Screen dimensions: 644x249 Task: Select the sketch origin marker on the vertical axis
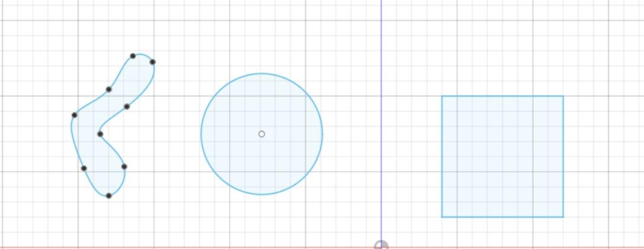click(381, 245)
